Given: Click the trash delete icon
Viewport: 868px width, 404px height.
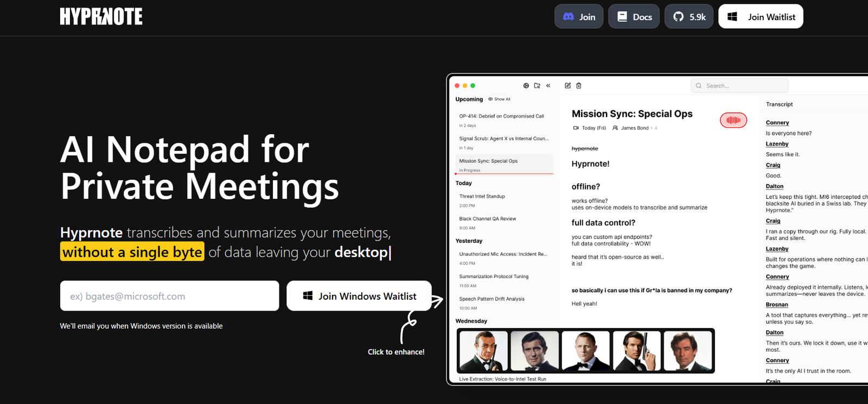Looking at the screenshot, I should point(579,86).
